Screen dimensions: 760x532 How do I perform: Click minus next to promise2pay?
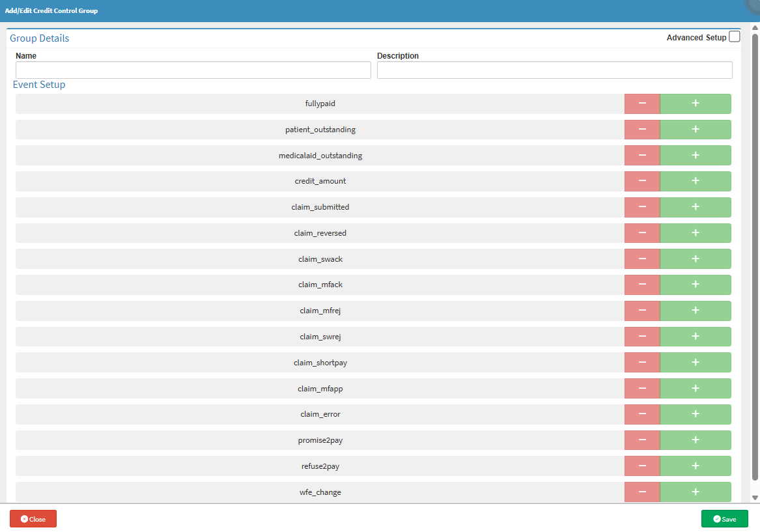(x=642, y=440)
